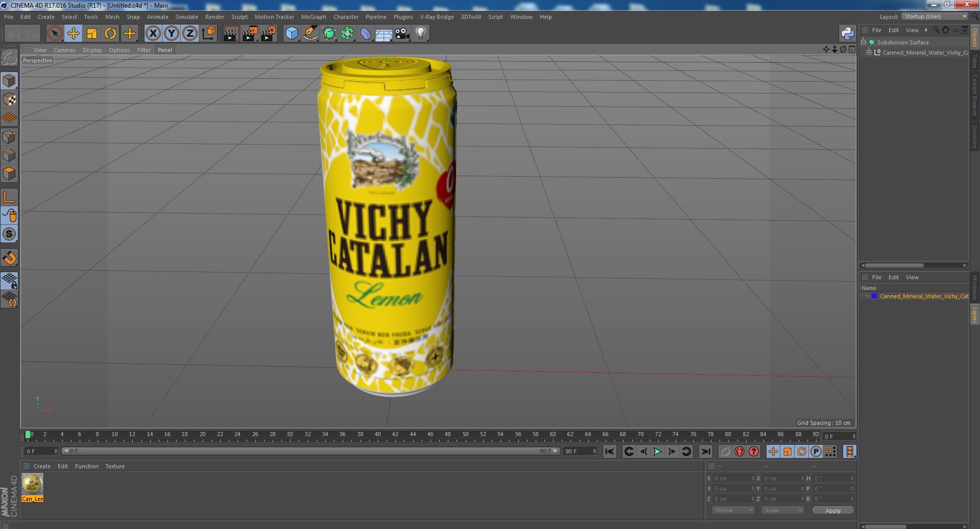Render to Picture Viewer
The image size is (980, 529).
[250, 34]
